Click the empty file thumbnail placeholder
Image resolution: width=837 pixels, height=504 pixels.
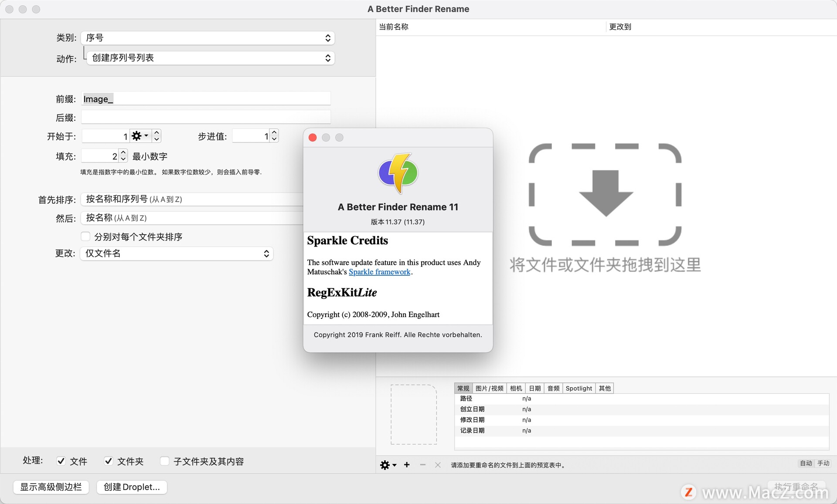413,414
